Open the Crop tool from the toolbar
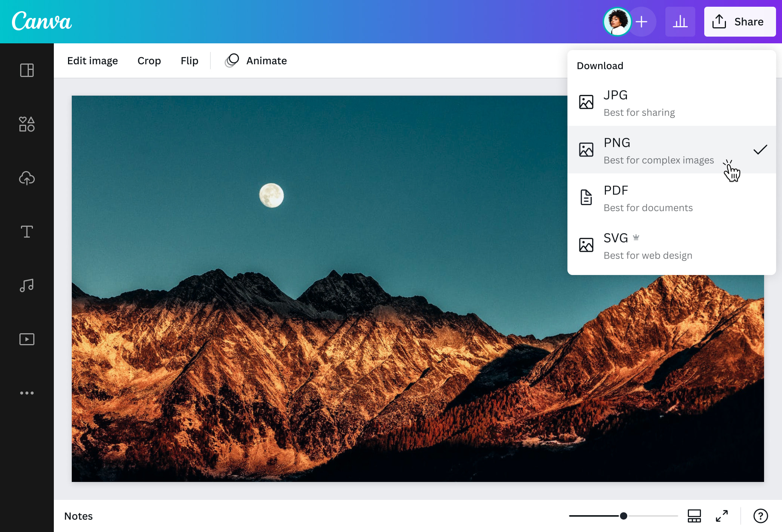 [x=149, y=61]
